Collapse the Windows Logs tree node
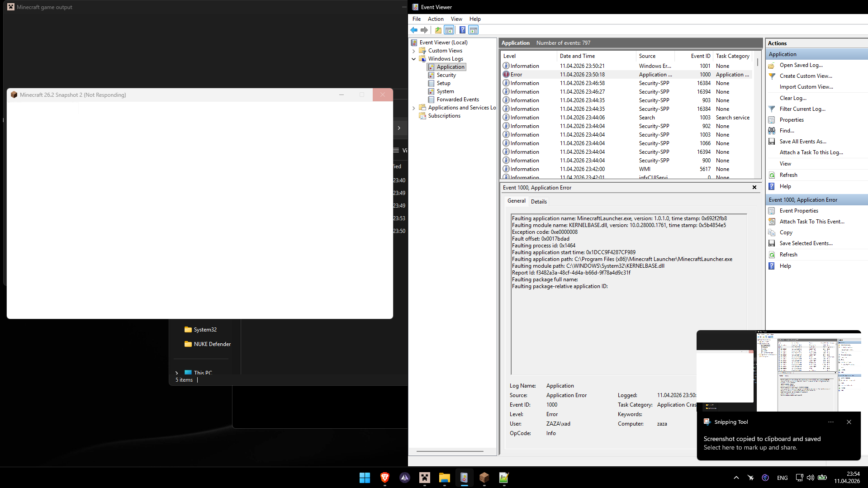The image size is (868, 488). [x=413, y=59]
